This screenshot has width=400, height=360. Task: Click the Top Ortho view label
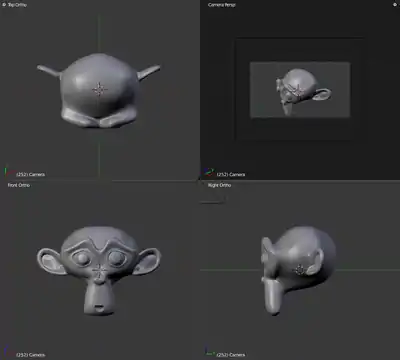17,5
